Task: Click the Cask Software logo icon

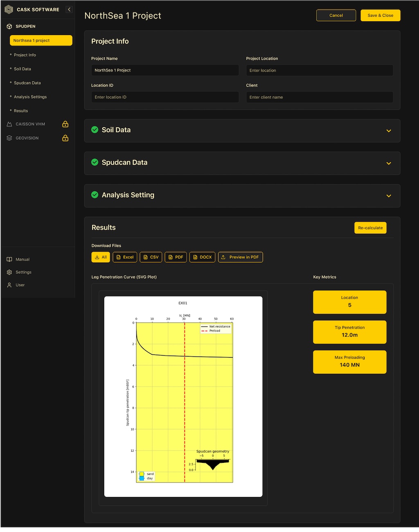Action: [x=9, y=9]
